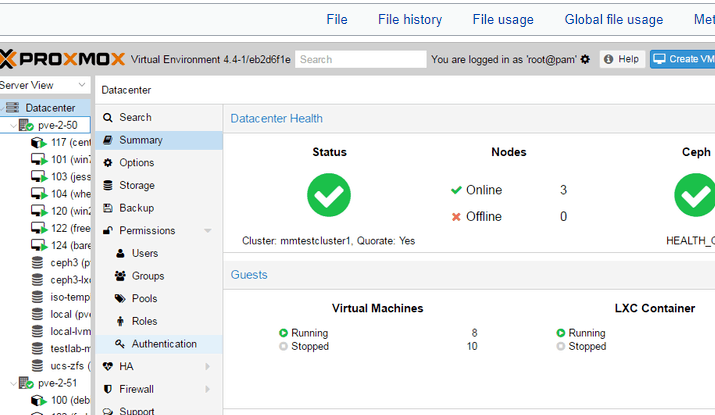Click the Virtual Machines Stopped row
The width and height of the screenshot is (715, 415).
[378, 346]
